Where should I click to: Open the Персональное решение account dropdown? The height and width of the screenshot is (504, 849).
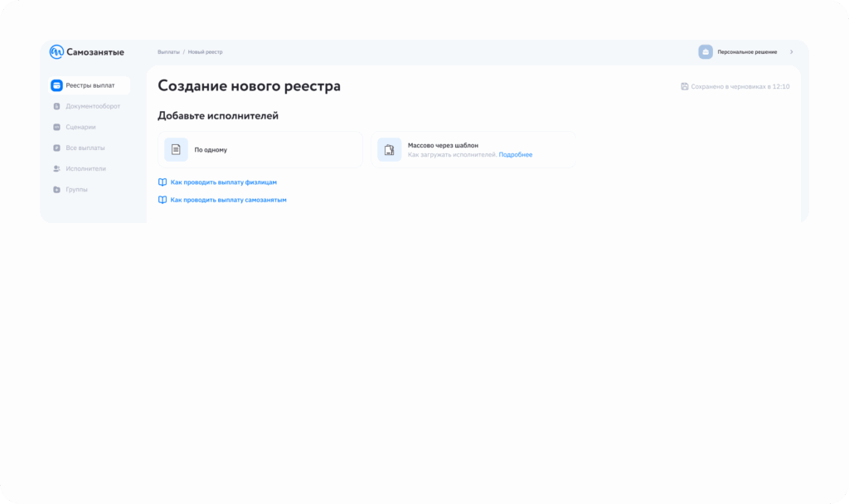point(747,52)
